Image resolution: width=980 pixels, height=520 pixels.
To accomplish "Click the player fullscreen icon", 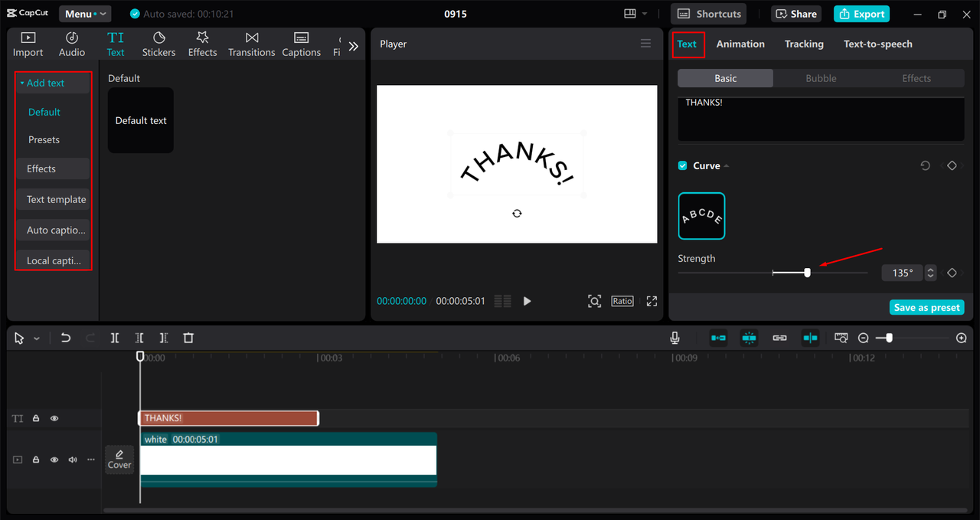I will (x=652, y=301).
